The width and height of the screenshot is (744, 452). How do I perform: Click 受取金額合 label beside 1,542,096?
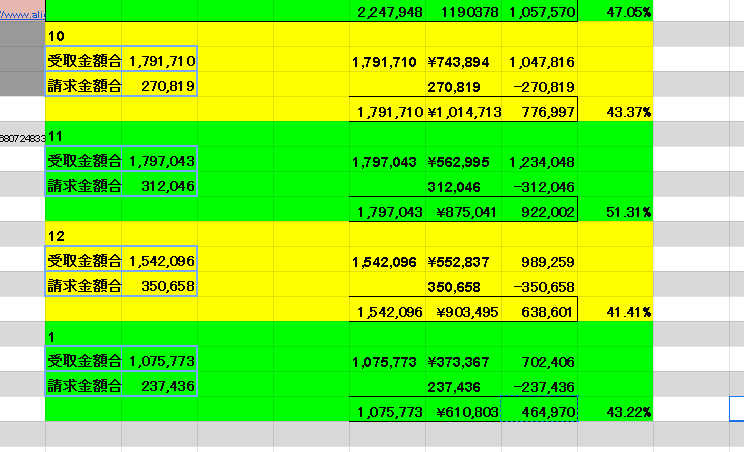coord(84,261)
